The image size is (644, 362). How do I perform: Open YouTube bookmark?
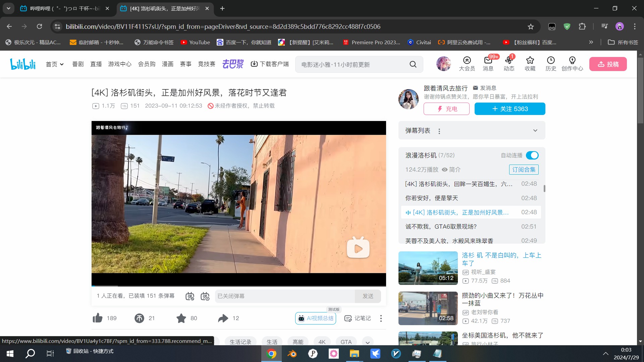[196, 42]
